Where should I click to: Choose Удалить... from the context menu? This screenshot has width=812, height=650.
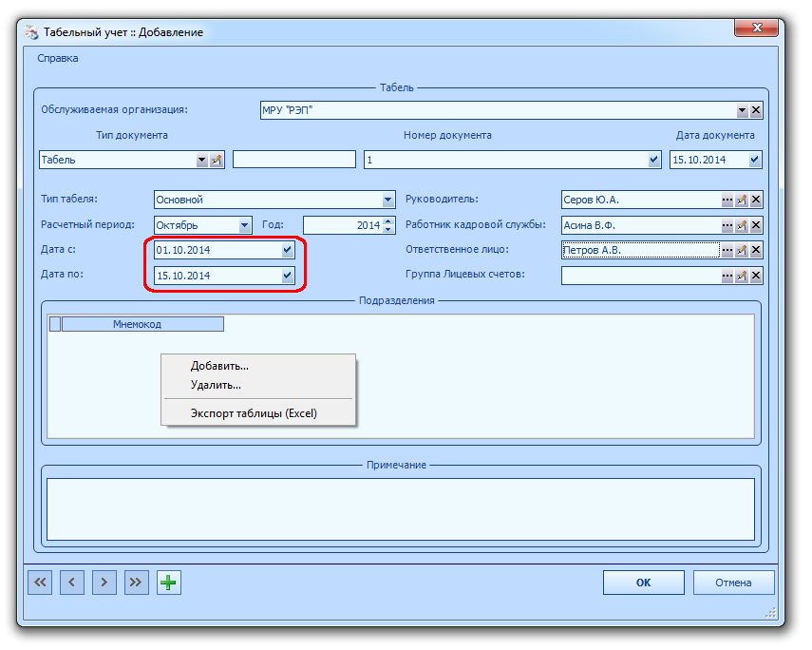pos(258,385)
